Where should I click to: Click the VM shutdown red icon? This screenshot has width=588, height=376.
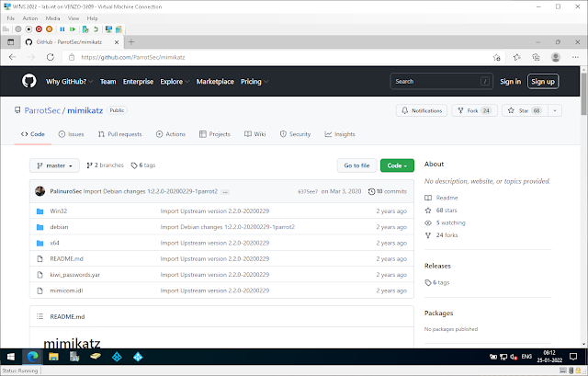coord(39,29)
